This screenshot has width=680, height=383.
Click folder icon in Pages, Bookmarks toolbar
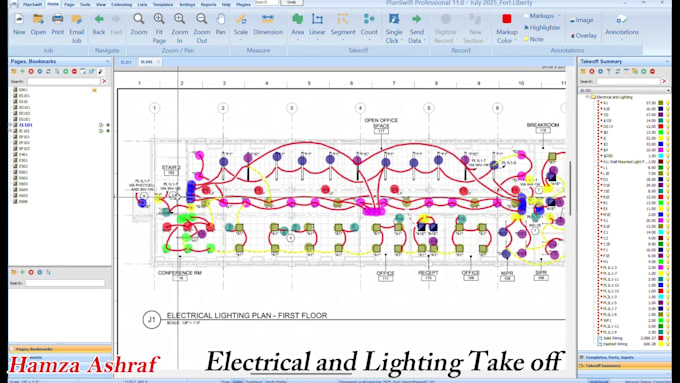point(13,71)
